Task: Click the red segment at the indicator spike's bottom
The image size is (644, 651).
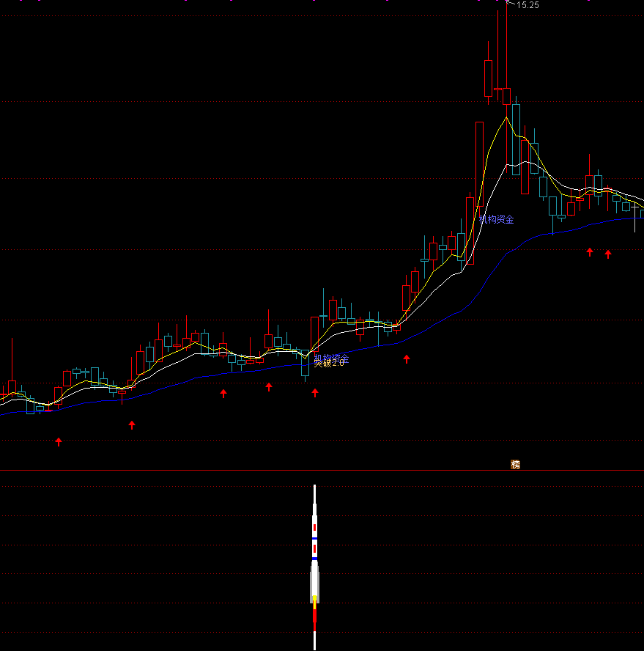Action: [315, 619]
